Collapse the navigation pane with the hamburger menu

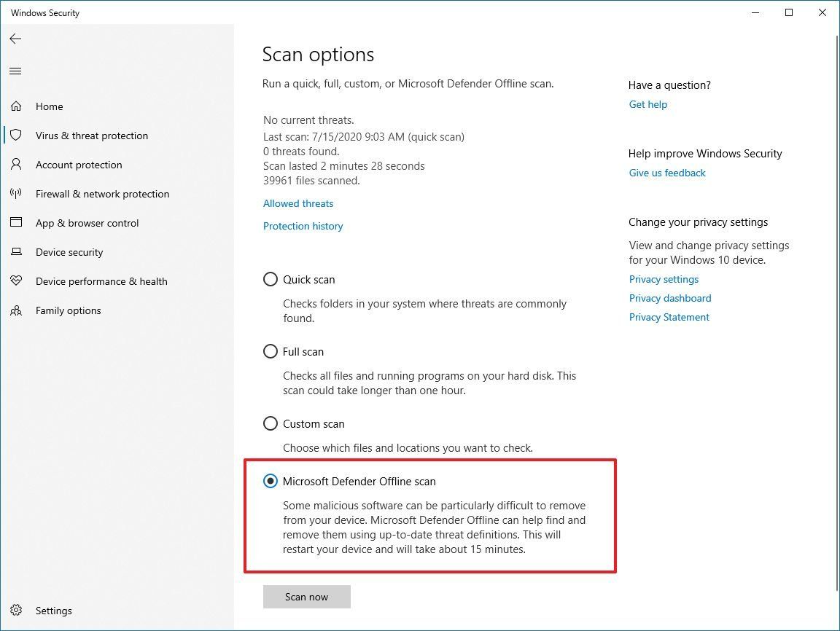coord(15,71)
